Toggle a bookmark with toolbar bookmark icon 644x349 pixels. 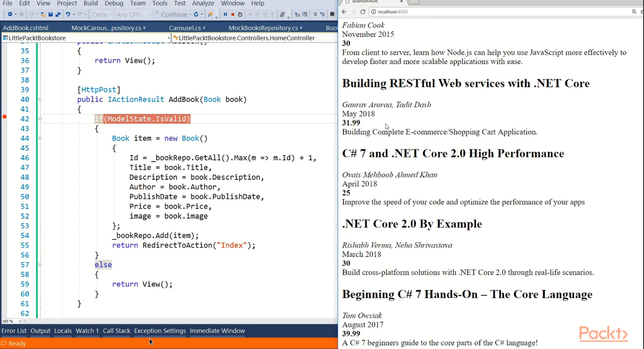[x=332, y=14]
